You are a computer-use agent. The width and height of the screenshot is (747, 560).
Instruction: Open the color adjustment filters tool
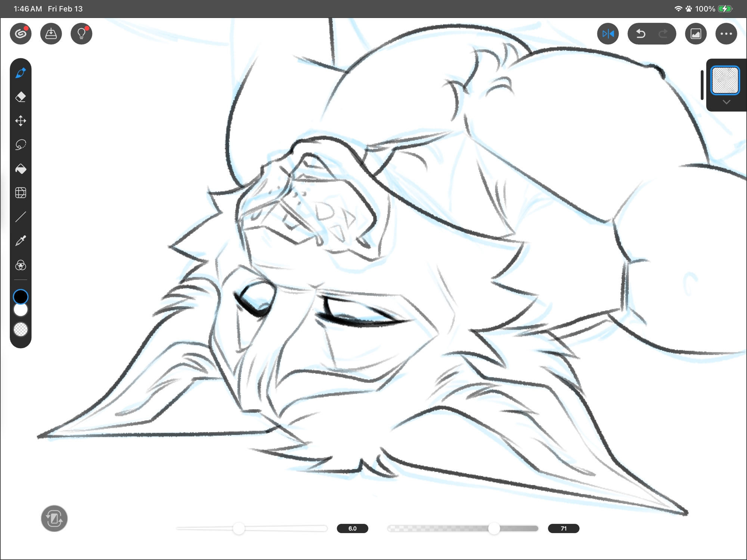tap(21, 265)
